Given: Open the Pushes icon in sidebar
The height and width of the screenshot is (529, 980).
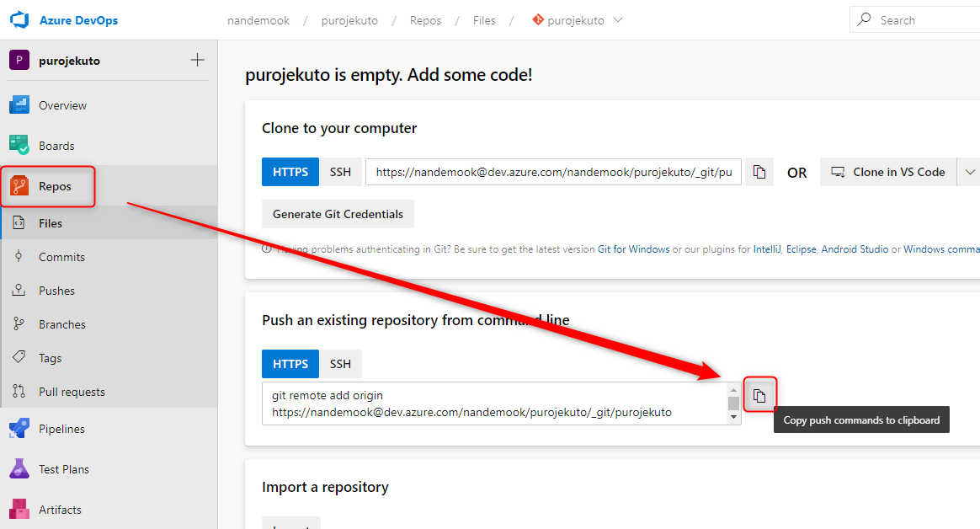Looking at the screenshot, I should 19,290.
